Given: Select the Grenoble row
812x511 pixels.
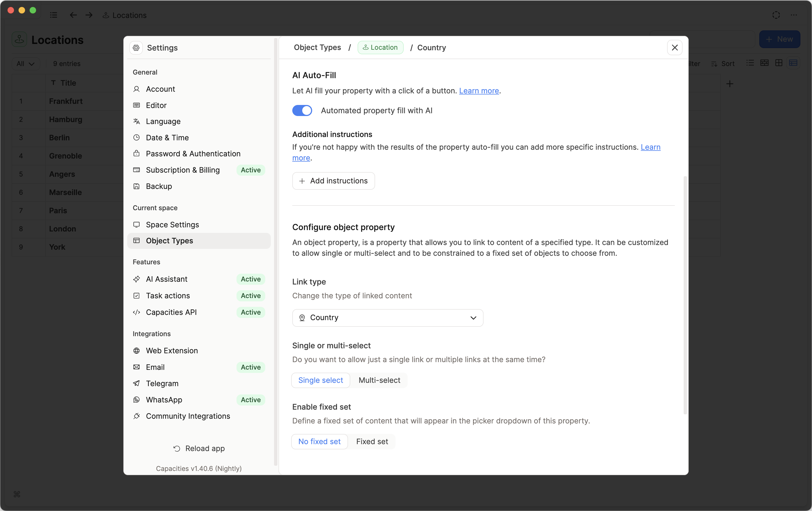Looking at the screenshot, I should coord(65,156).
